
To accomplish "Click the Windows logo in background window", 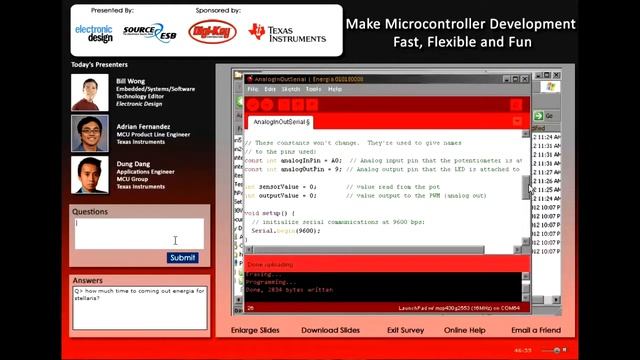I will [551, 87].
